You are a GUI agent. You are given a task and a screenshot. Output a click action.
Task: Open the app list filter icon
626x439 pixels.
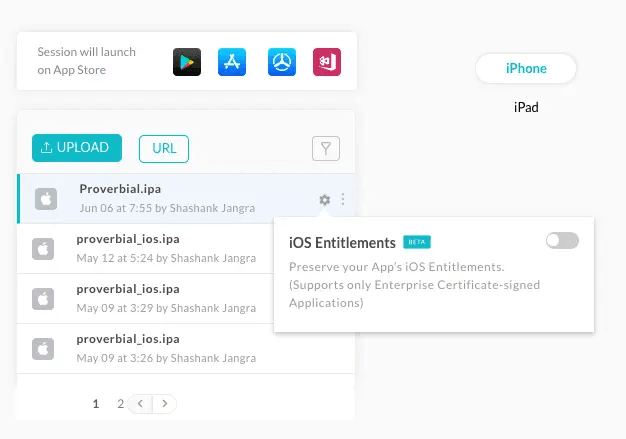pyautogui.click(x=326, y=149)
